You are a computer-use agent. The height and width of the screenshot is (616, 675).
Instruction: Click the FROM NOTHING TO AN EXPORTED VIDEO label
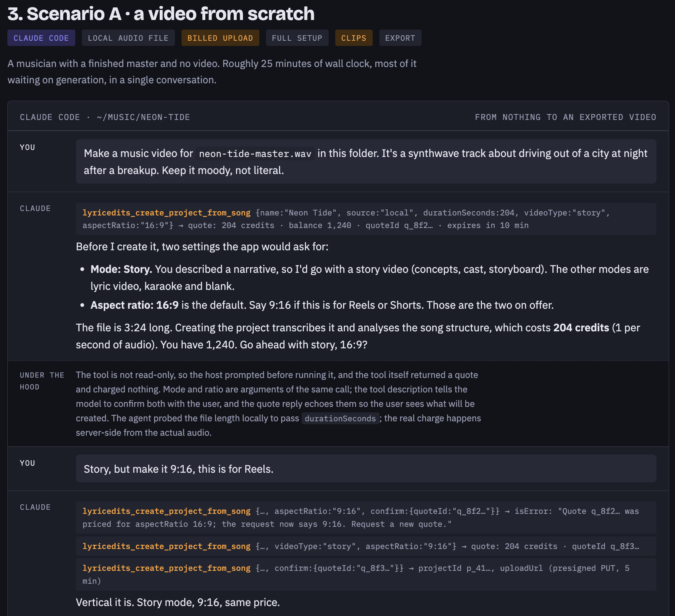click(565, 117)
